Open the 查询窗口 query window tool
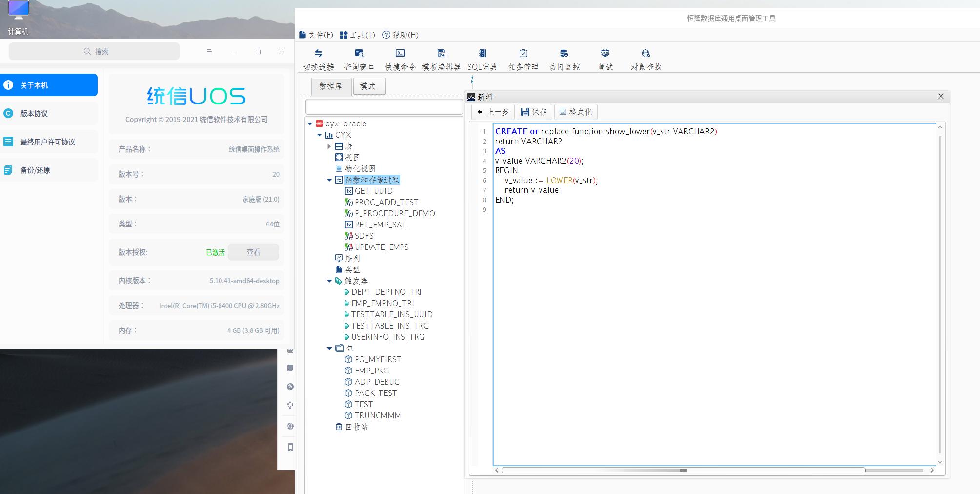The height and width of the screenshot is (494, 980). (x=359, y=53)
